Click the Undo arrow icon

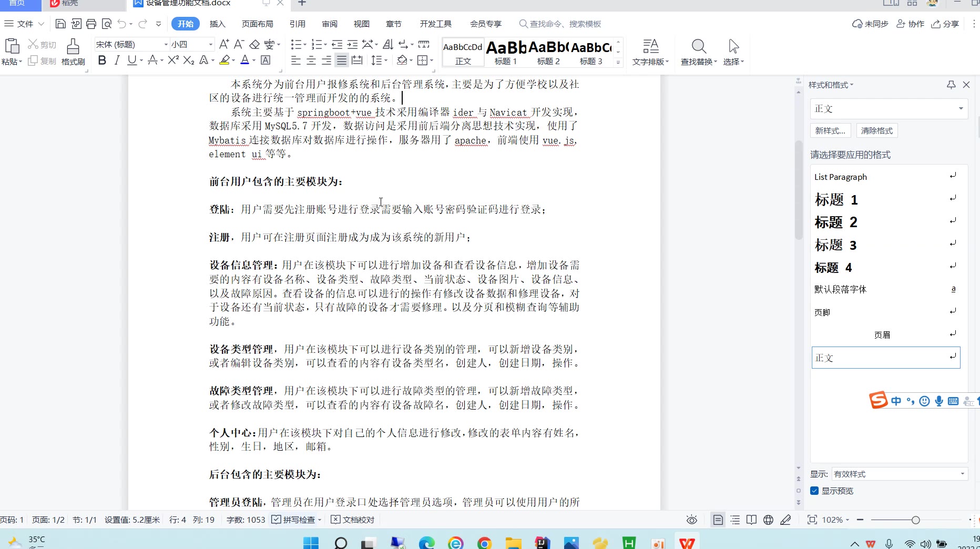click(122, 24)
